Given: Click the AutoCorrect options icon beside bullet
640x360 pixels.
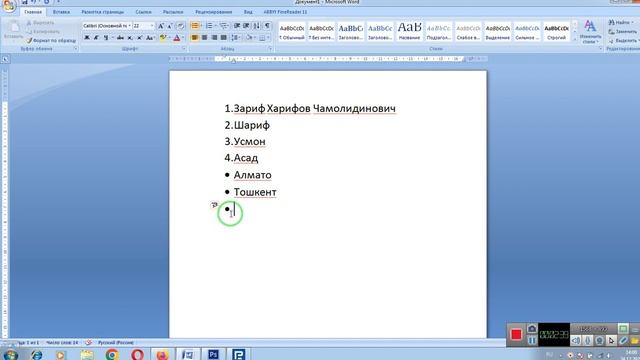Looking at the screenshot, I should (x=214, y=205).
